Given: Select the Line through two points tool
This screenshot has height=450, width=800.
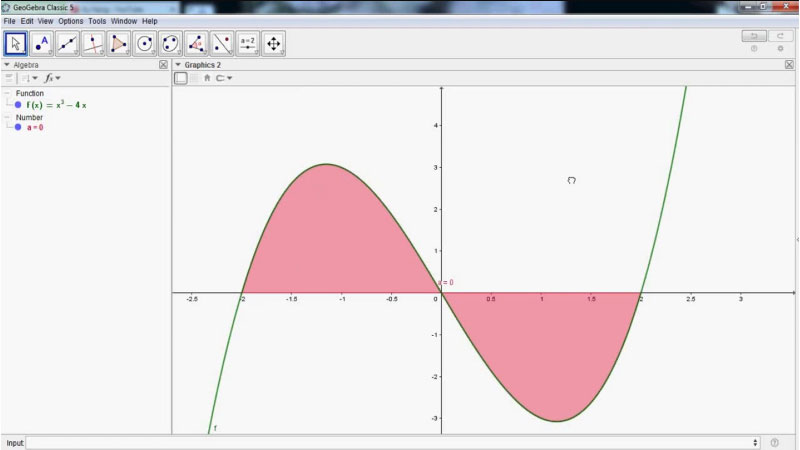Looking at the screenshot, I should tap(68, 43).
